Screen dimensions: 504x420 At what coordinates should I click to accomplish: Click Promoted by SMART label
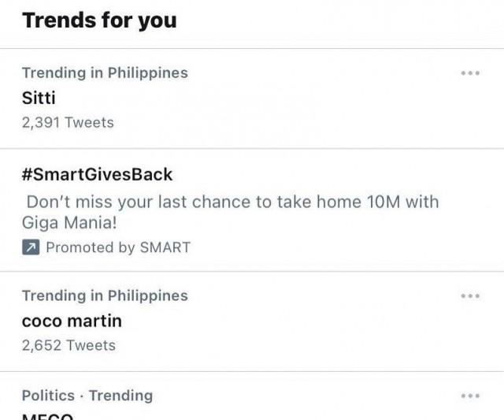tap(118, 247)
